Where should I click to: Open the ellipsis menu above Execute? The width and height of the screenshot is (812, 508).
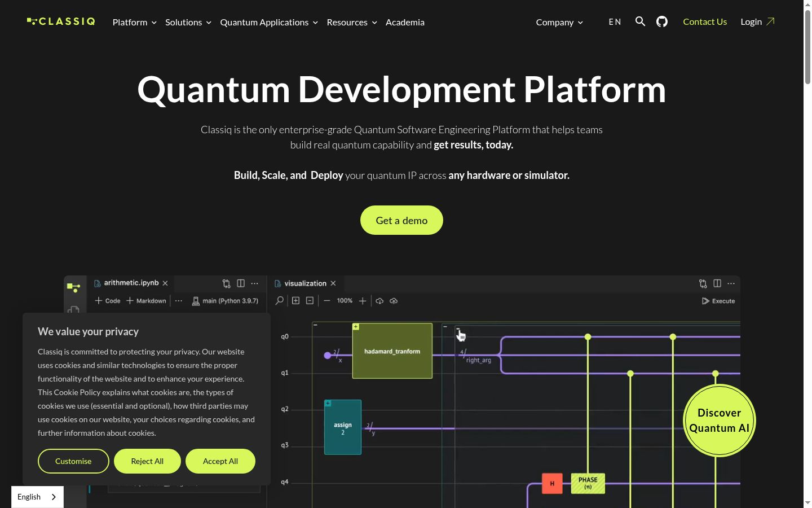(x=731, y=283)
